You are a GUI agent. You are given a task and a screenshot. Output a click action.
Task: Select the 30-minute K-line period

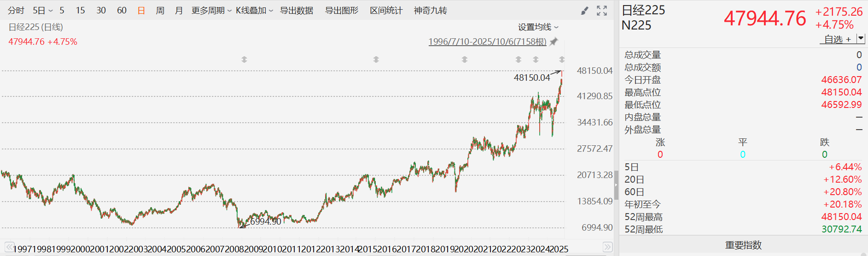tap(101, 11)
